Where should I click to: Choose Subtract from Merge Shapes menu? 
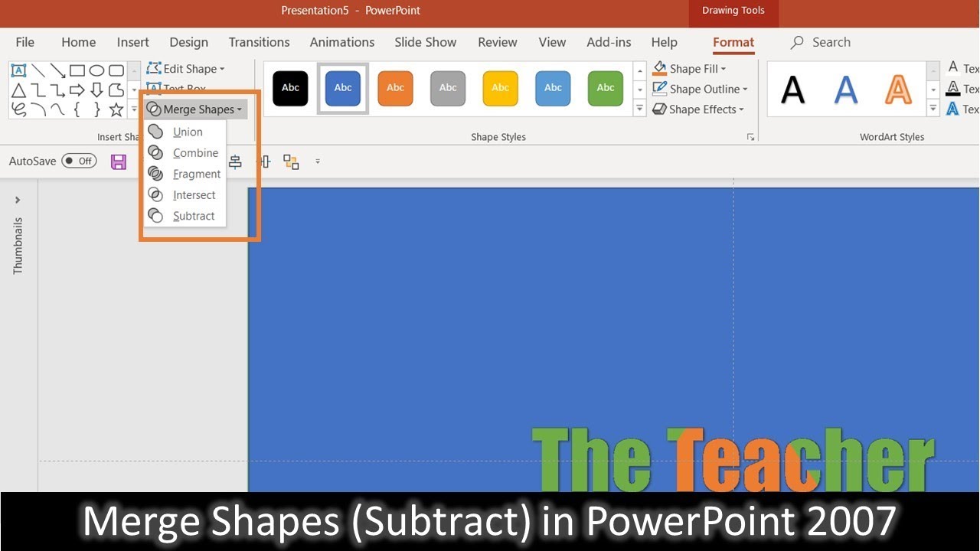click(x=193, y=216)
